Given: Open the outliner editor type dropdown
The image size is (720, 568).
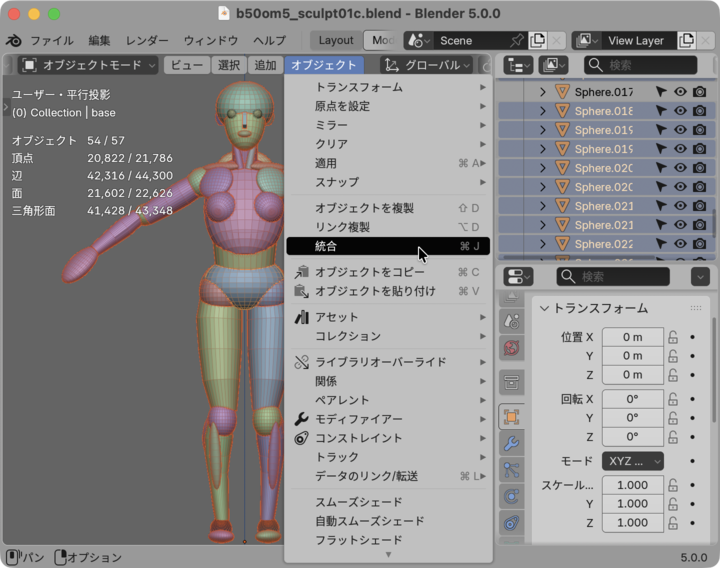Looking at the screenshot, I should pyautogui.click(x=518, y=65).
